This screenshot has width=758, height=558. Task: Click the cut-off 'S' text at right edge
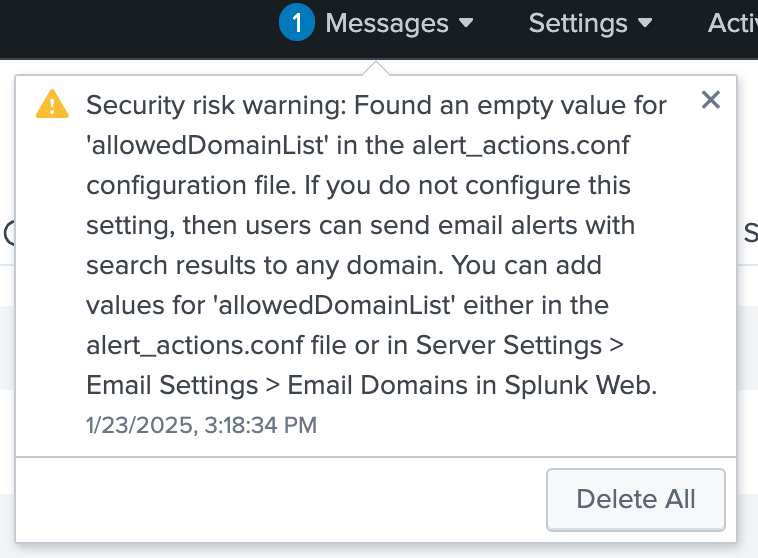[x=751, y=234]
